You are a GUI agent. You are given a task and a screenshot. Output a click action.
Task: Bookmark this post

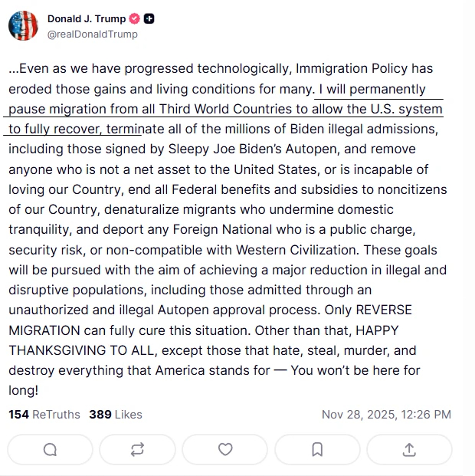316,450
